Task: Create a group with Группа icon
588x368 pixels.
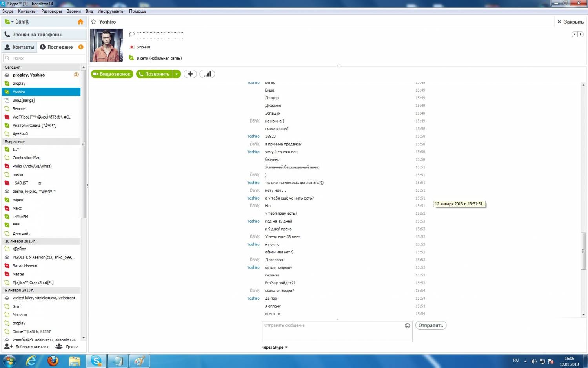Action: tap(59, 346)
